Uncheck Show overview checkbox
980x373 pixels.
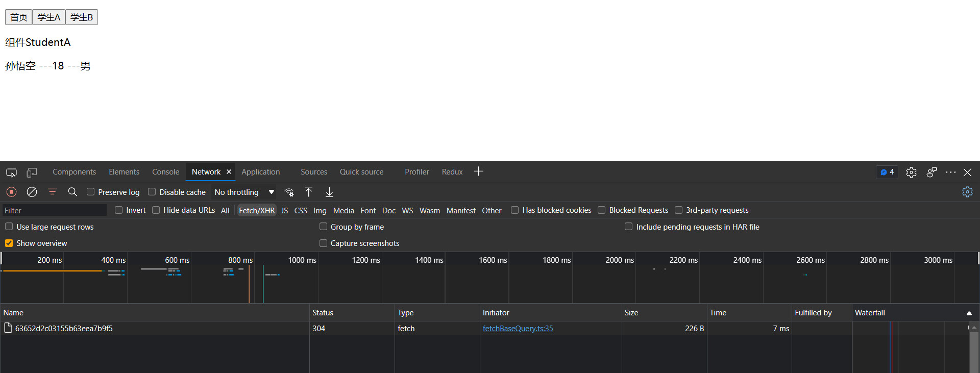point(9,243)
